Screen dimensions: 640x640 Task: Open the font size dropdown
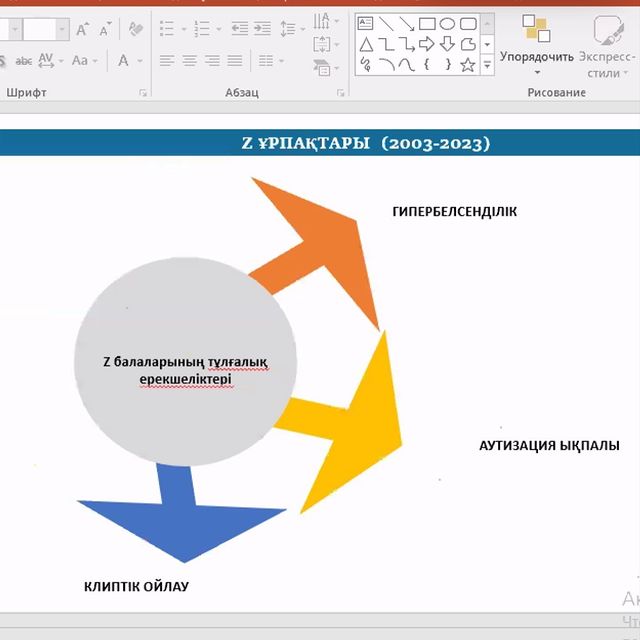pos(63,29)
